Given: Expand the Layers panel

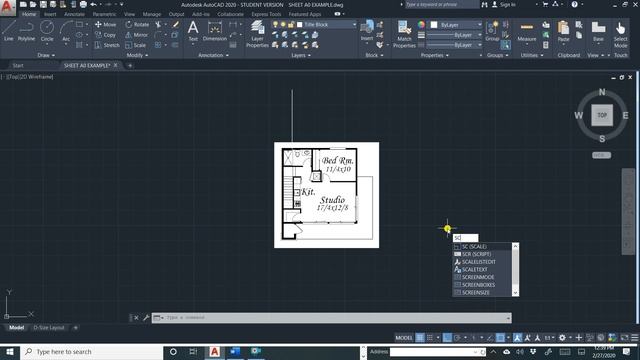Looking at the screenshot, I should (301, 55).
